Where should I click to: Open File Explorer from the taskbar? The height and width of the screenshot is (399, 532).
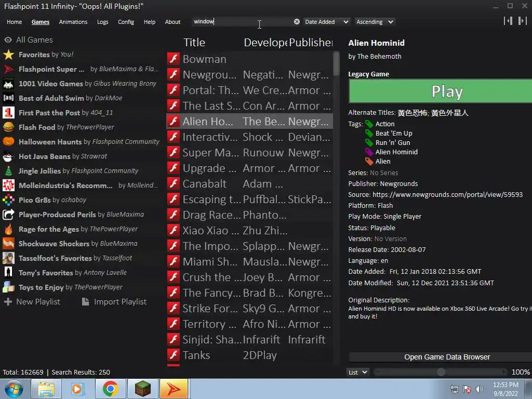click(x=46, y=389)
